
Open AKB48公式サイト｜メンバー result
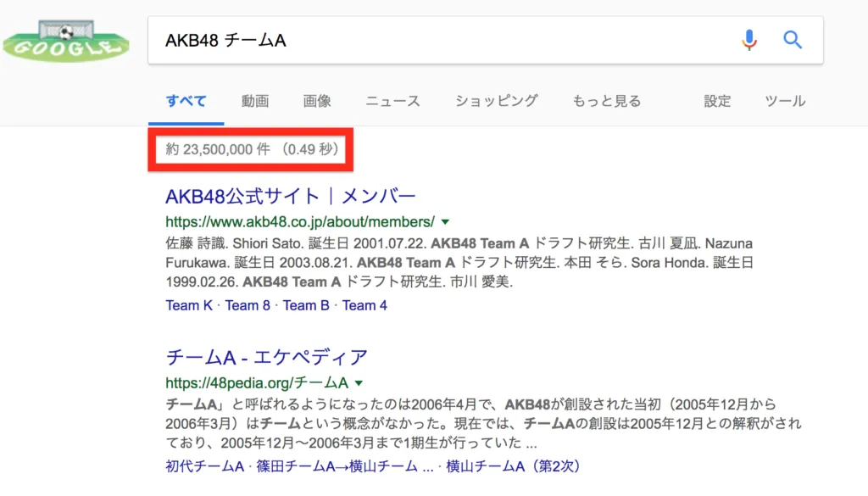point(291,196)
